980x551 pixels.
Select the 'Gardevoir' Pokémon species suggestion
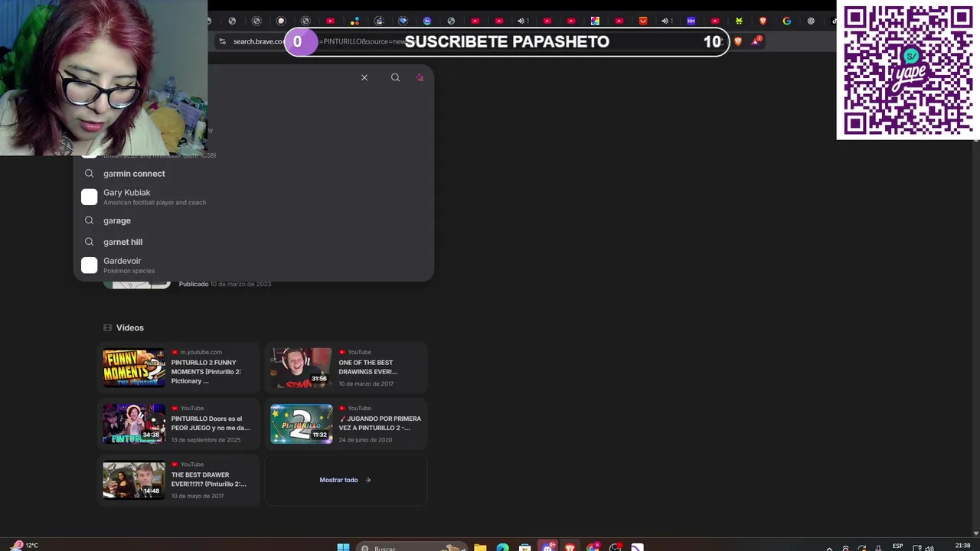pos(253,265)
